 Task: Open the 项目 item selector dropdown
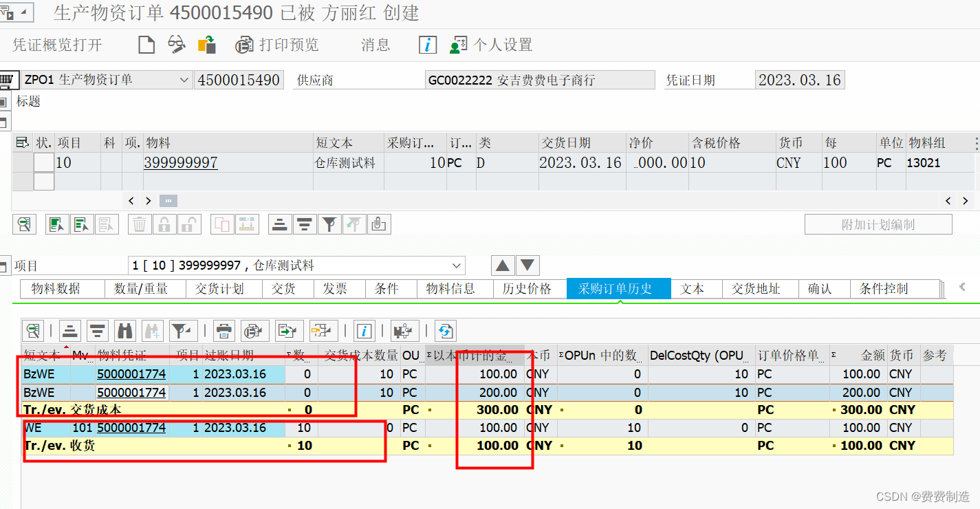457,266
